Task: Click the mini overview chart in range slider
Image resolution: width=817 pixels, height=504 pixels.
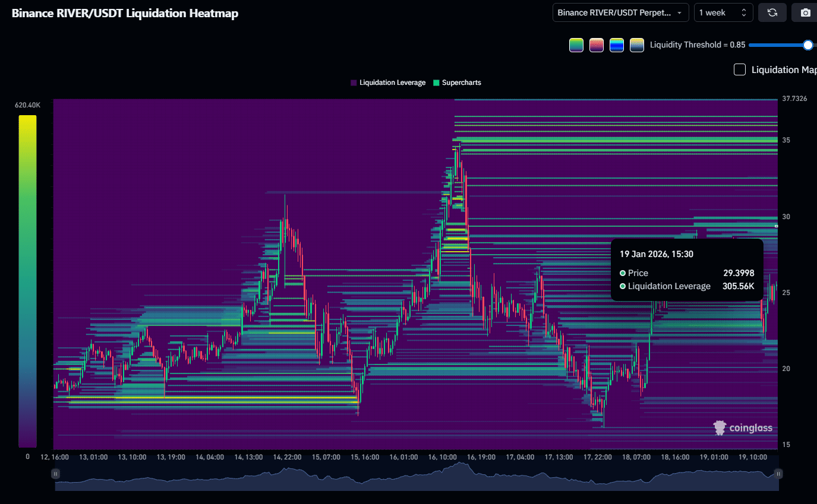Action: click(x=417, y=476)
